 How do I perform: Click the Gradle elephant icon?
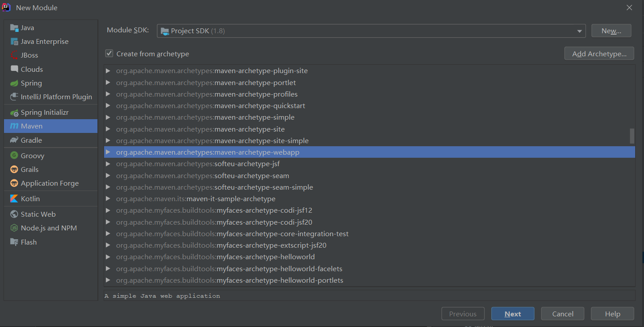[14, 140]
